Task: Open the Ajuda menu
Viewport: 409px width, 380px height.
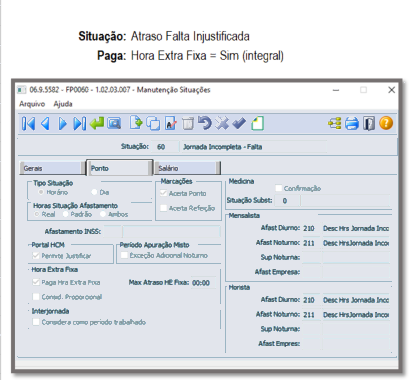Action: click(63, 104)
